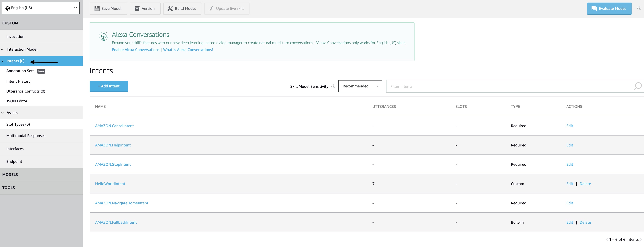Click Enable Alexa Conversations link

(136, 50)
